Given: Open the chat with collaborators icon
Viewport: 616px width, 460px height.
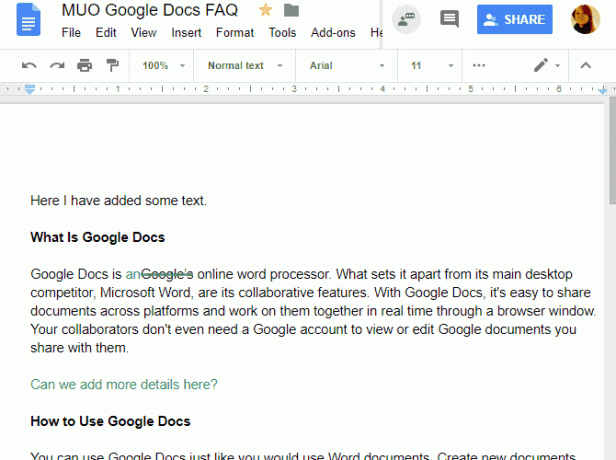Looking at the screenshot, I should click(x=407, y=19).
